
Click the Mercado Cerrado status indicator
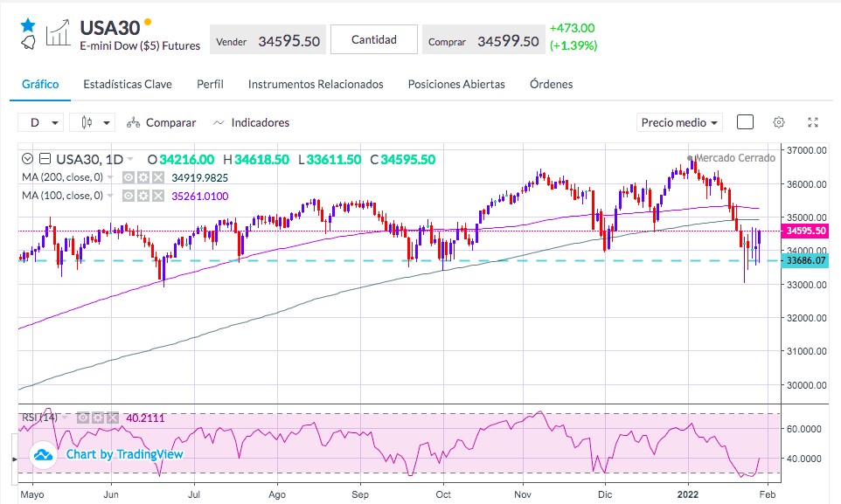pos(732,158)
